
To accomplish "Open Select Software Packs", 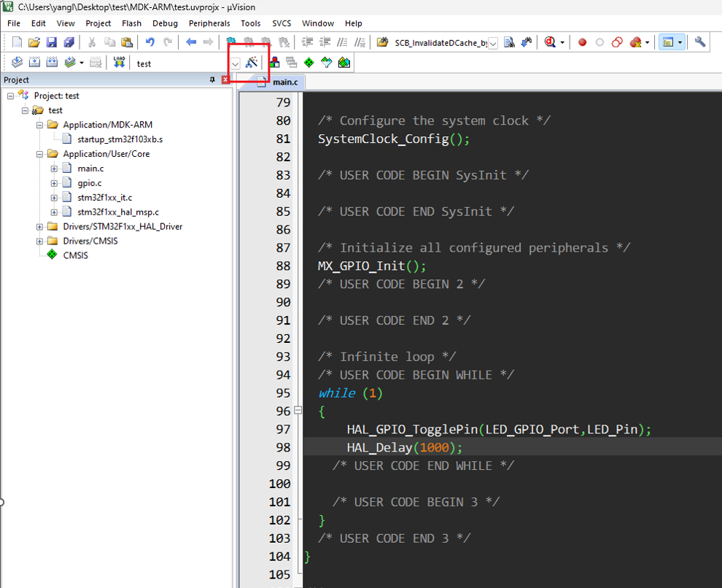I will click(x=327, y=63).
